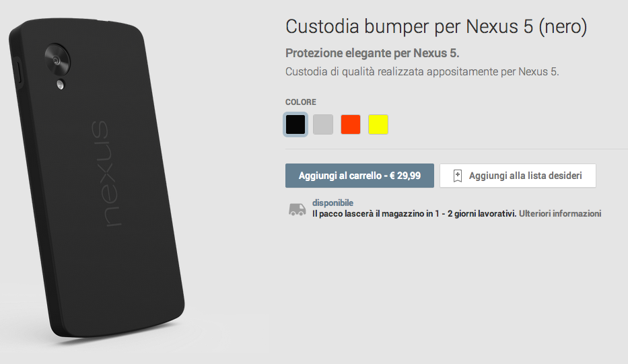Click the side button on the case edge
628x364 pixels.
(18, 73)
